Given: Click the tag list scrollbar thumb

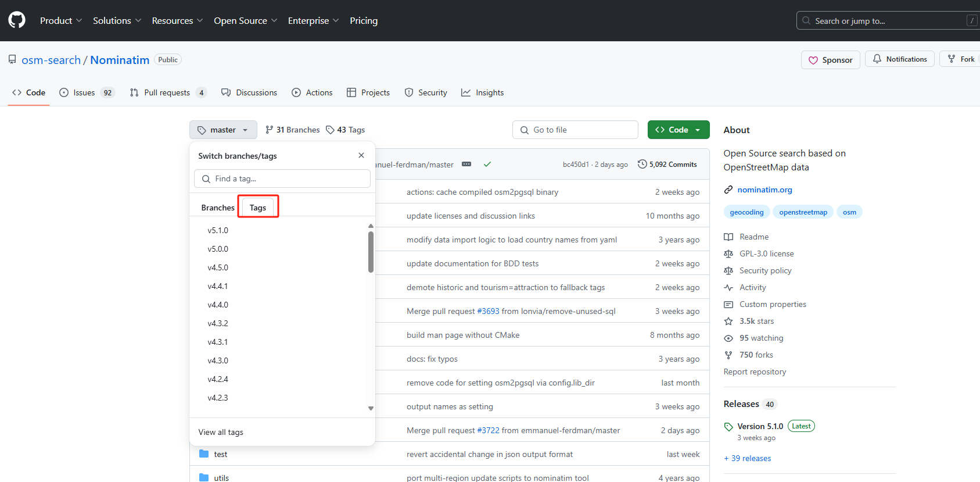Looking at the screenshot, I should [371, 252].
